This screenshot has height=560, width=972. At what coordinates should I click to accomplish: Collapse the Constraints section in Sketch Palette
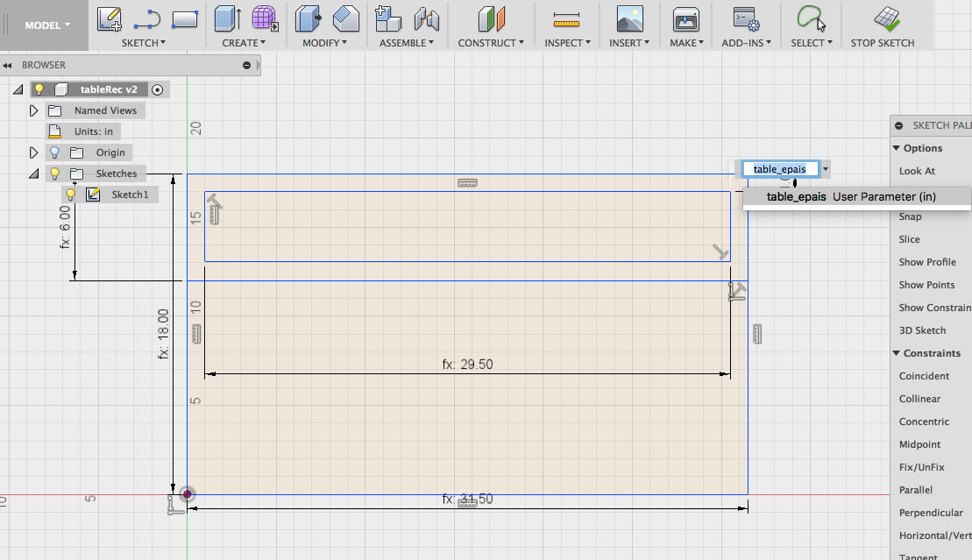click(x=897, y=353)
